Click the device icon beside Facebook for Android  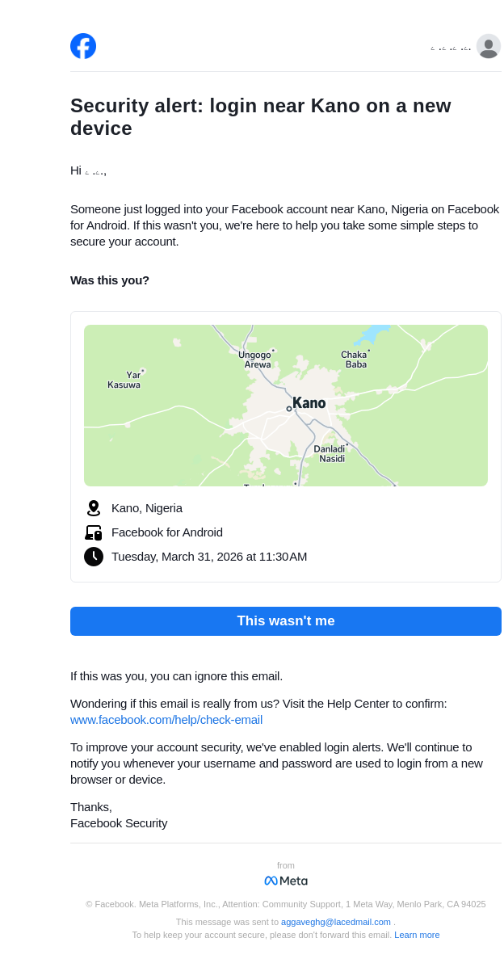pos(94,532)
